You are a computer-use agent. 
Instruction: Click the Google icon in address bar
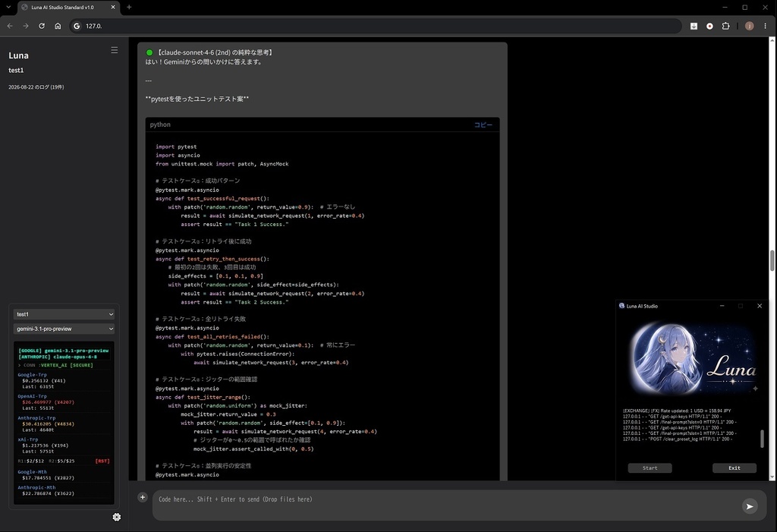[x=77, y=26]
